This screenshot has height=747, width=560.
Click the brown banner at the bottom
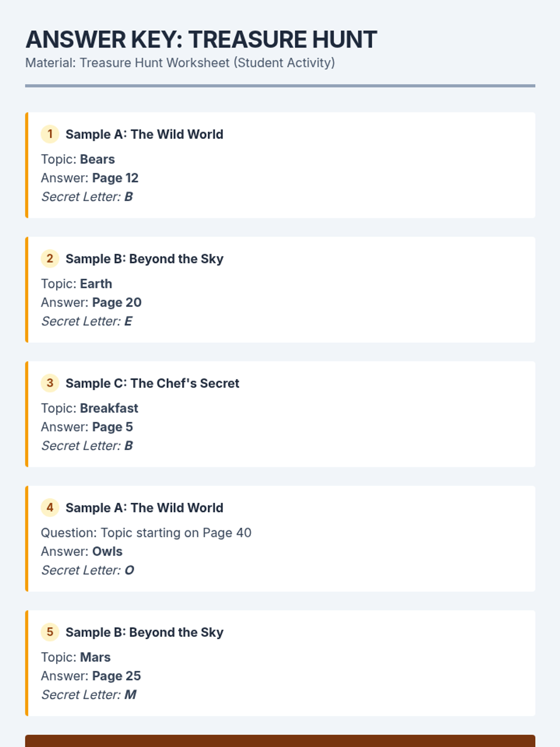click(x=280, y=741)
